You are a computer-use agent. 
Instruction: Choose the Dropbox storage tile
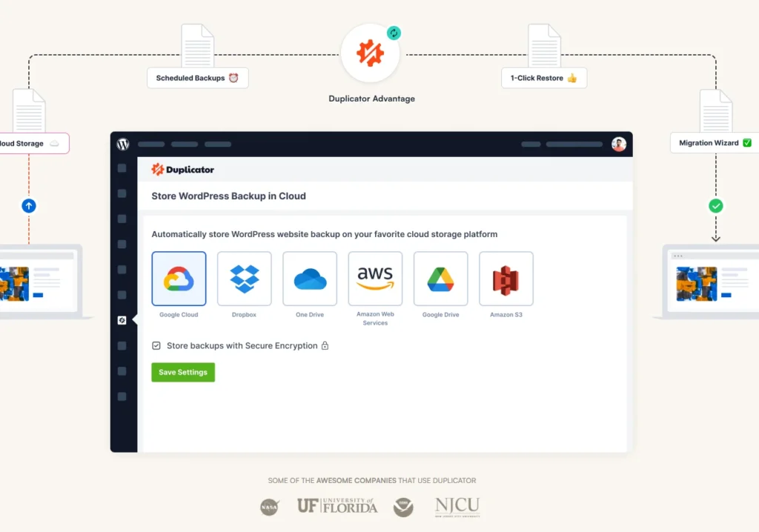[244, 279]
